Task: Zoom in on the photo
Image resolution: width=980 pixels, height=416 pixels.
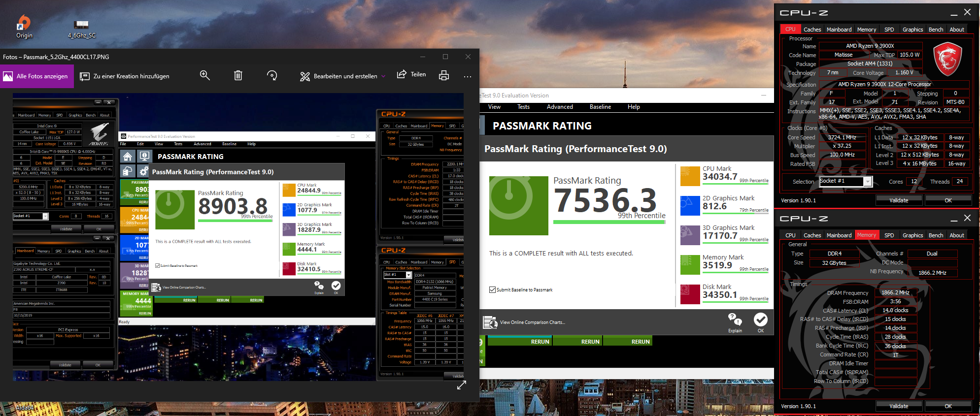Action: point(205,75)
